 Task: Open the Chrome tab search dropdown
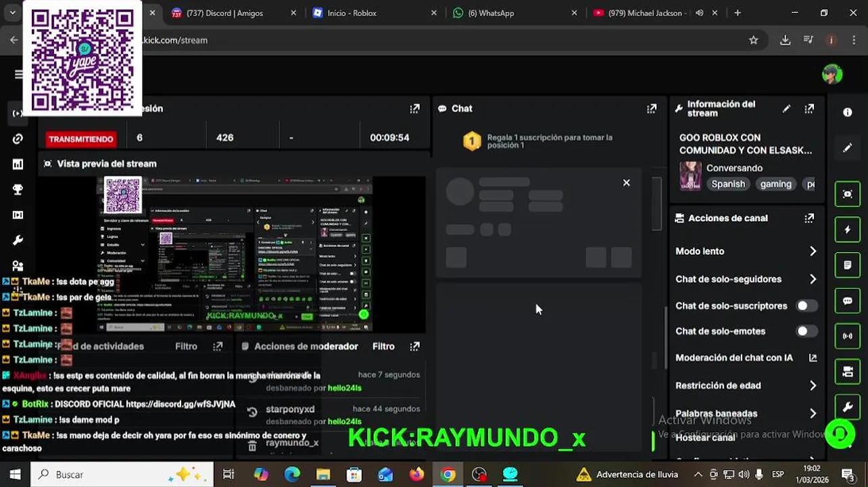[x=12, y=13]
